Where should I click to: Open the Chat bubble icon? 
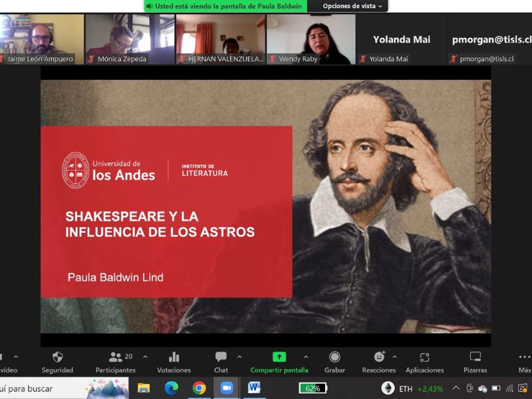221,357
